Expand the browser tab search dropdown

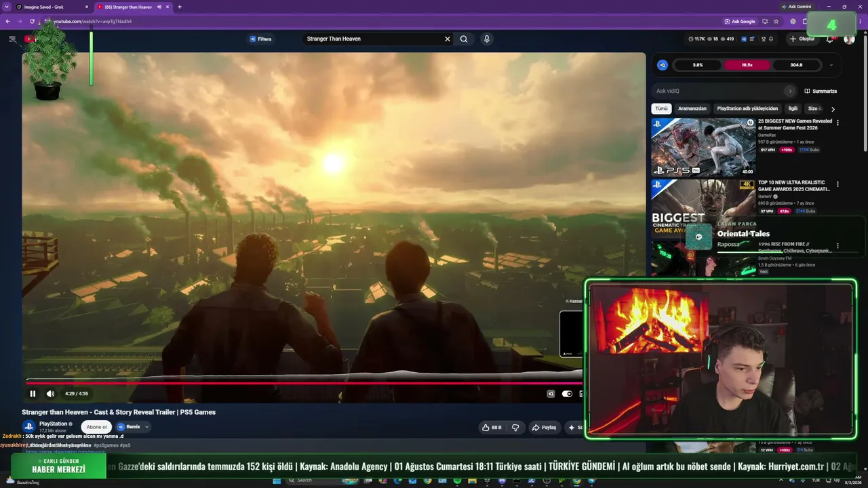pyautogui.click(x=7, y=7)
